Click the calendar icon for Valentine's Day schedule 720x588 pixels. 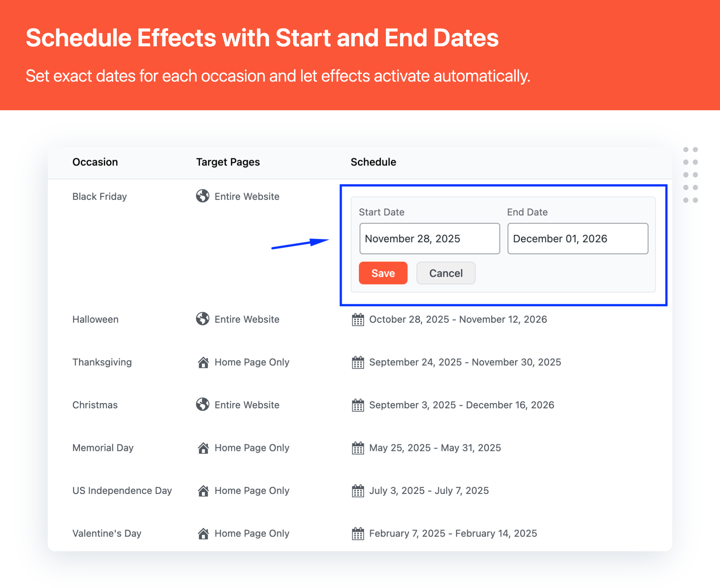point(358,534)
